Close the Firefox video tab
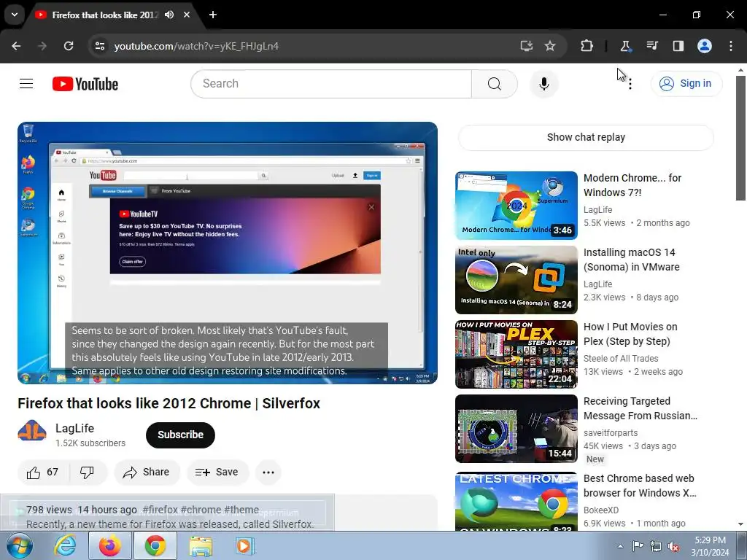This screenshot has width=747, height=560. click(x=187, y=15)
